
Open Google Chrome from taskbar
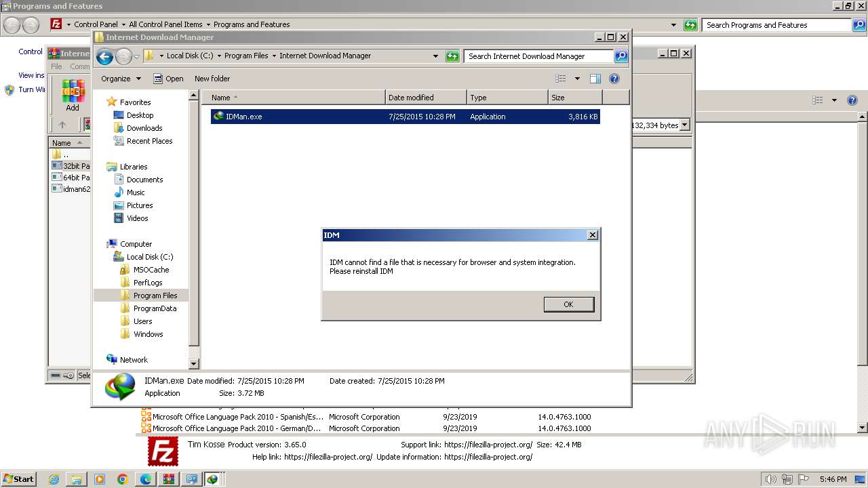click(x=123, y=479)
